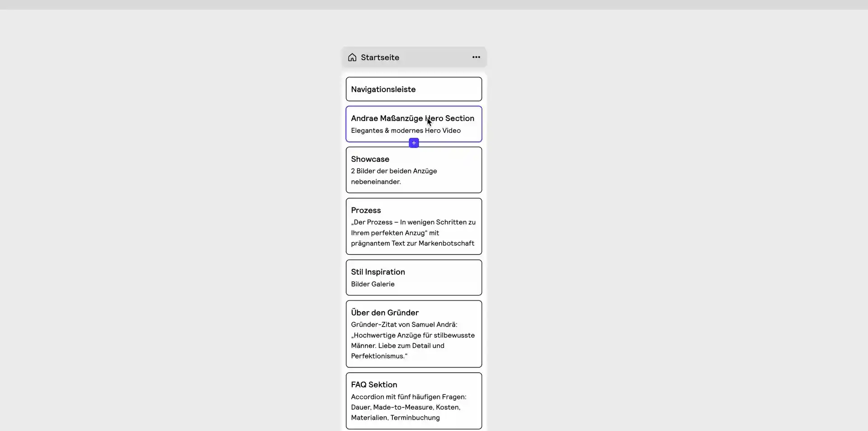Open the Showcase section card
This screenshot has height=431, width=868.
click(x=413, y=169)
